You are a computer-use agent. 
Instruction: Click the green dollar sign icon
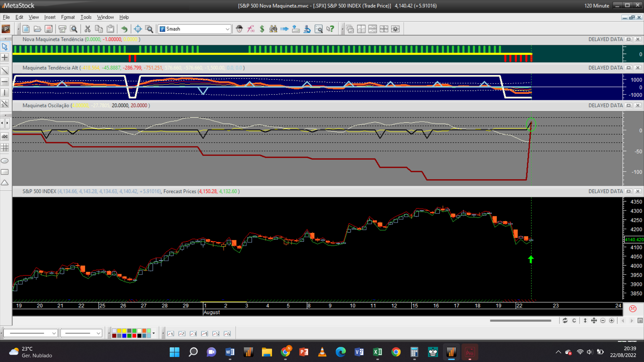tap(262, 29)
